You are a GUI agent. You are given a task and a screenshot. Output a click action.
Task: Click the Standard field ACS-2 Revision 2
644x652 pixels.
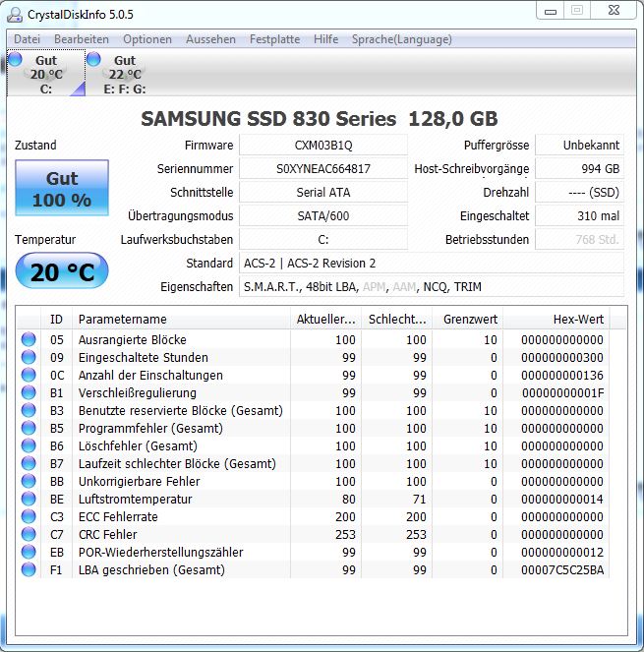[x=432, y=264]
